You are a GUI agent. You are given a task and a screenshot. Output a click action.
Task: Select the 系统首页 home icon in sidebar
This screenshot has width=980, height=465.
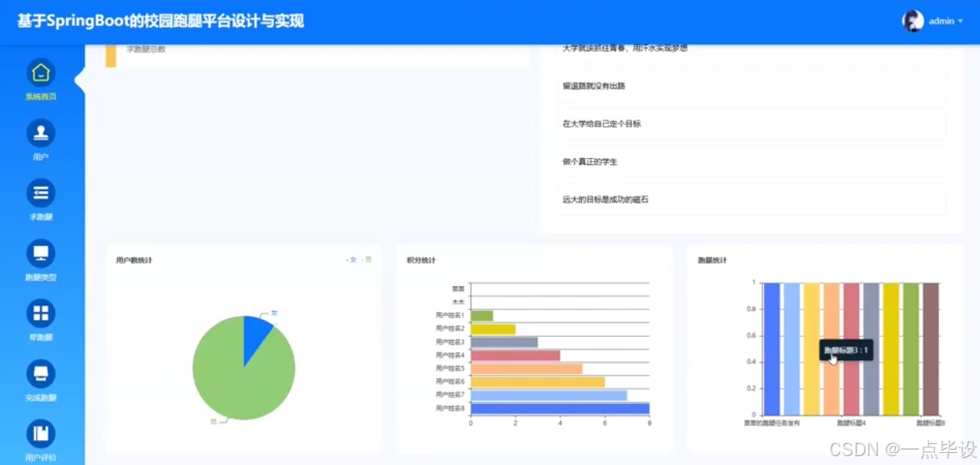tap(40, 71)
